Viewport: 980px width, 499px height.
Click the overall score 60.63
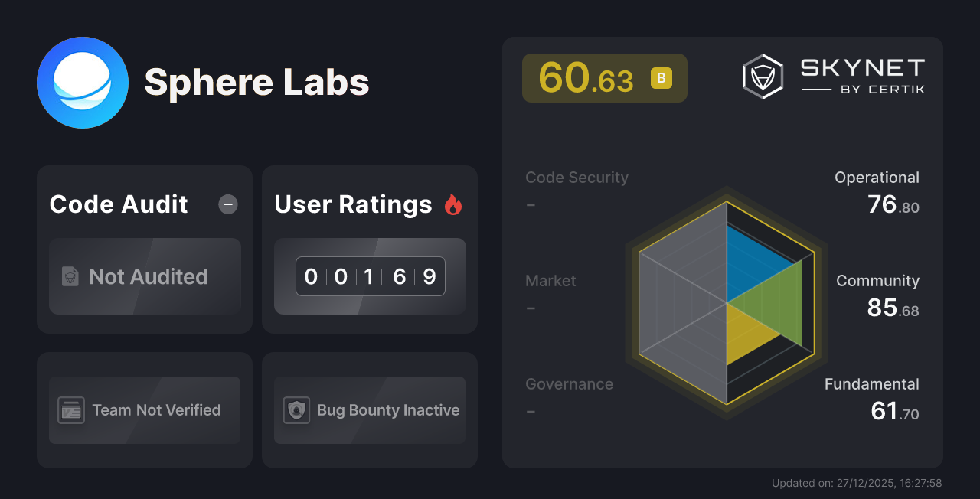coord(585,78)
